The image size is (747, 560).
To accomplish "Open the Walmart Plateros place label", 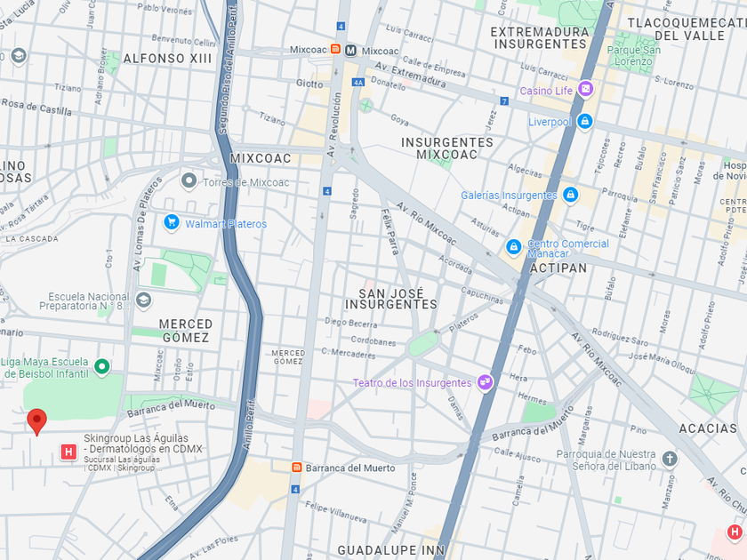I will (226, 224).
